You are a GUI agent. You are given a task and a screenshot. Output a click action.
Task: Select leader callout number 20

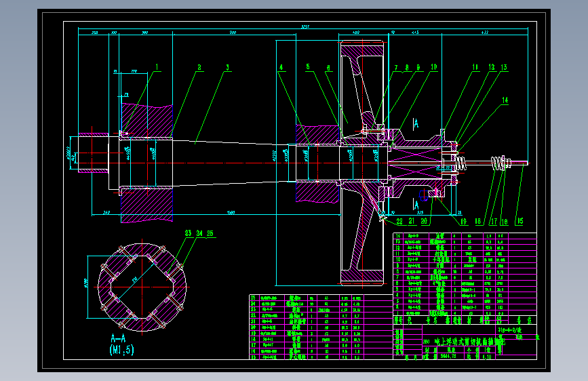[x=424, y=221]
